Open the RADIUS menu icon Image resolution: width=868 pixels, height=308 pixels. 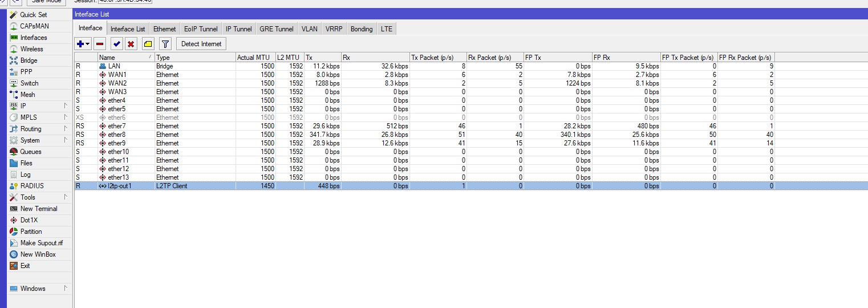point(14,186)
